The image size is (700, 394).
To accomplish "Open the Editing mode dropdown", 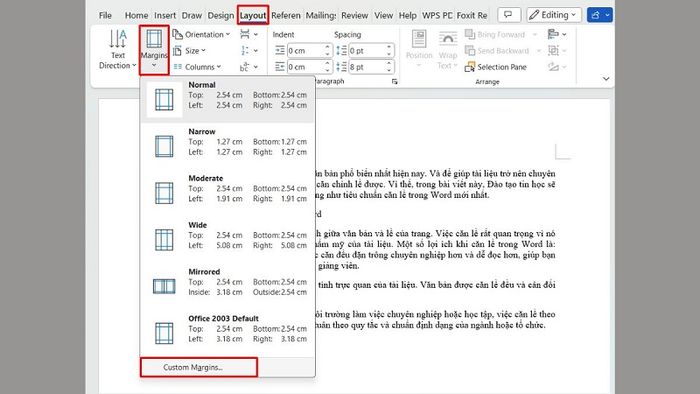I will (x=554, y=15).
